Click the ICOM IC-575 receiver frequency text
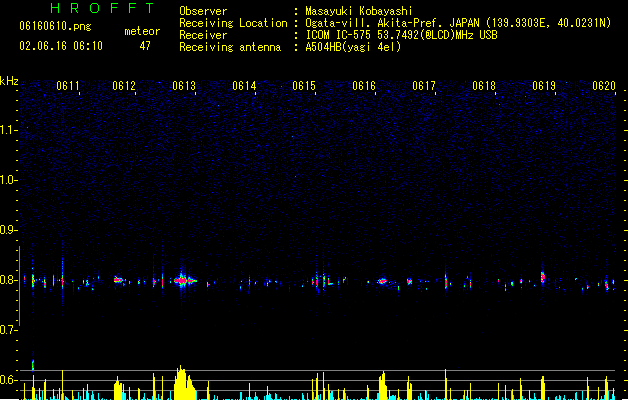The height and width of the screenshot is (400, 629). (402, 35)
